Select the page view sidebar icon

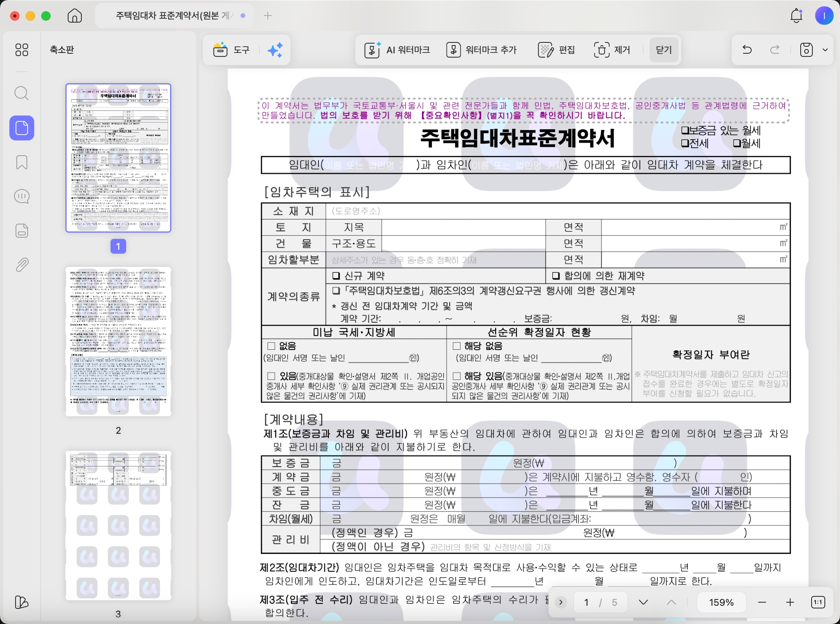22,128
